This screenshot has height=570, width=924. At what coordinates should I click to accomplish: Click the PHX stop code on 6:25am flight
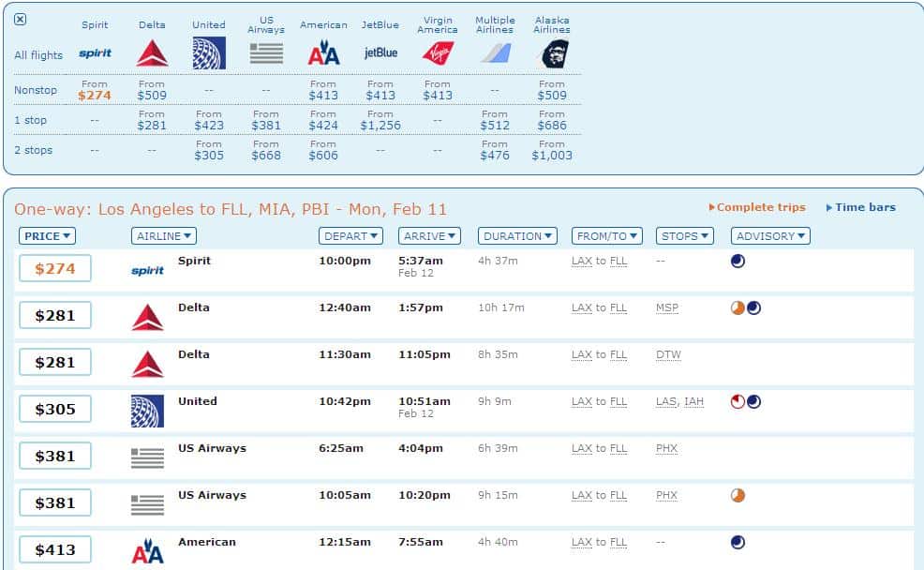coord(666,448)
